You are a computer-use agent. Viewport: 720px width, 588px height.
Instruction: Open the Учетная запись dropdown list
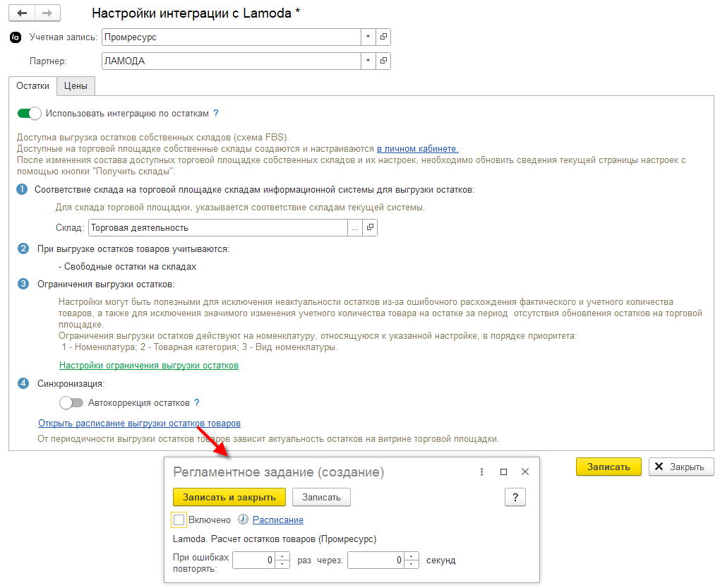coord(368,37)
